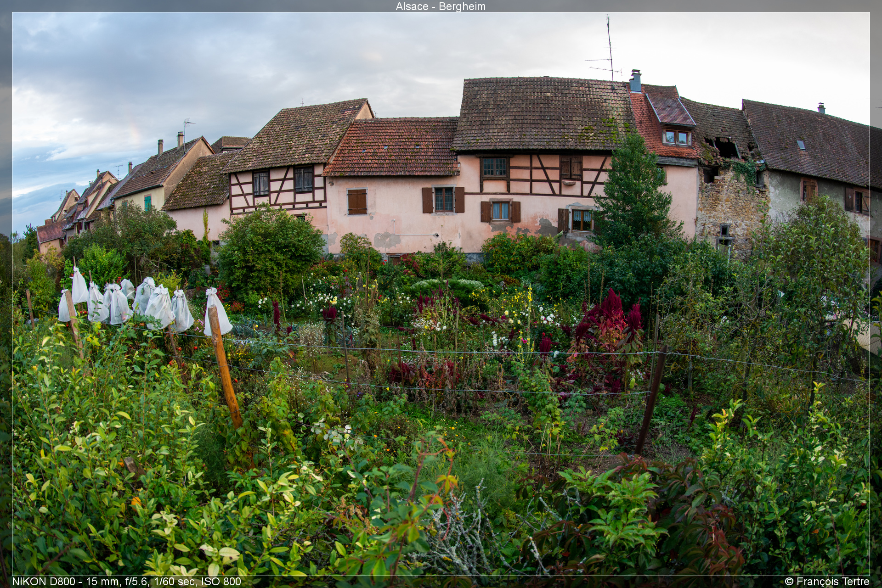Click the "© François Tertre" copyright text
Image resolution: width=882 pixels, height=588 pixels.
(827, 582)
